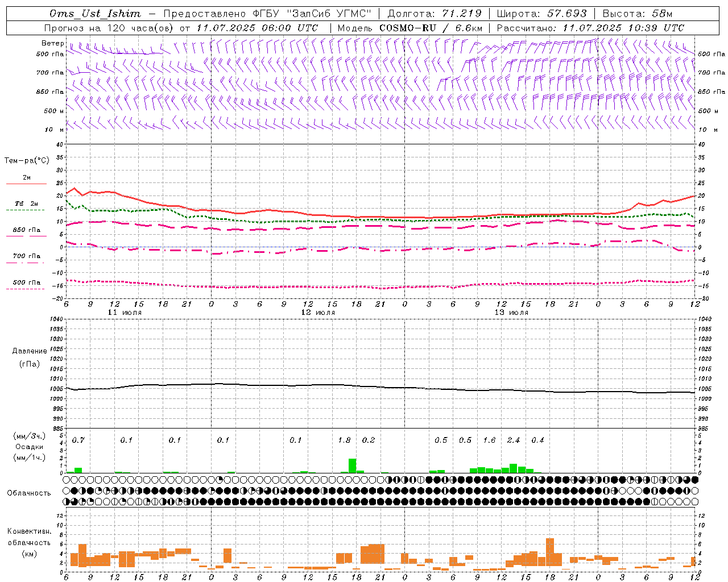Image resolution: width=728 pixels, height=582 pixels.
Task: Click the 850 гПа temperature legend entry
Action: [x=27, y=230]
